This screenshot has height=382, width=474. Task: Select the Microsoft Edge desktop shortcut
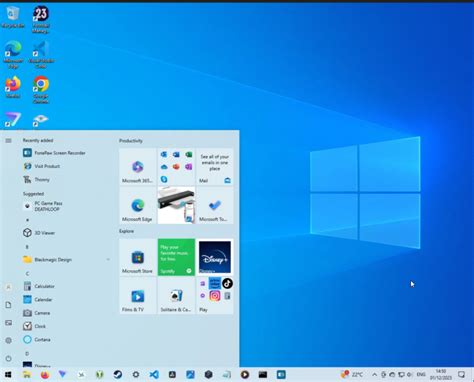coord(13,55)
